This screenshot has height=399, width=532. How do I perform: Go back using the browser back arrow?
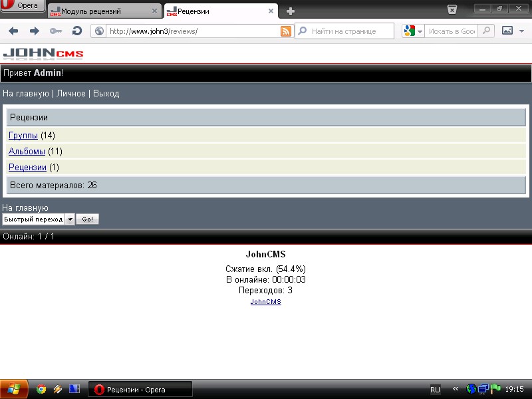point(13,31)
